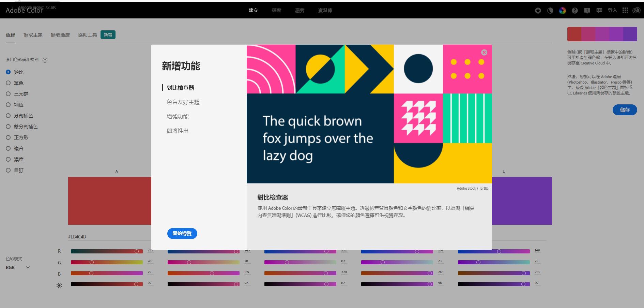Go to the 探索 tab

277,11
